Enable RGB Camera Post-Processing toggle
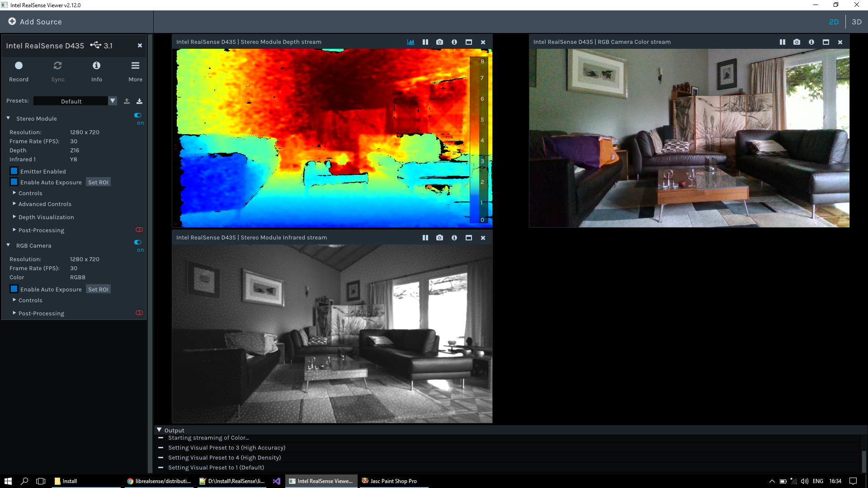 coord(139,313)
